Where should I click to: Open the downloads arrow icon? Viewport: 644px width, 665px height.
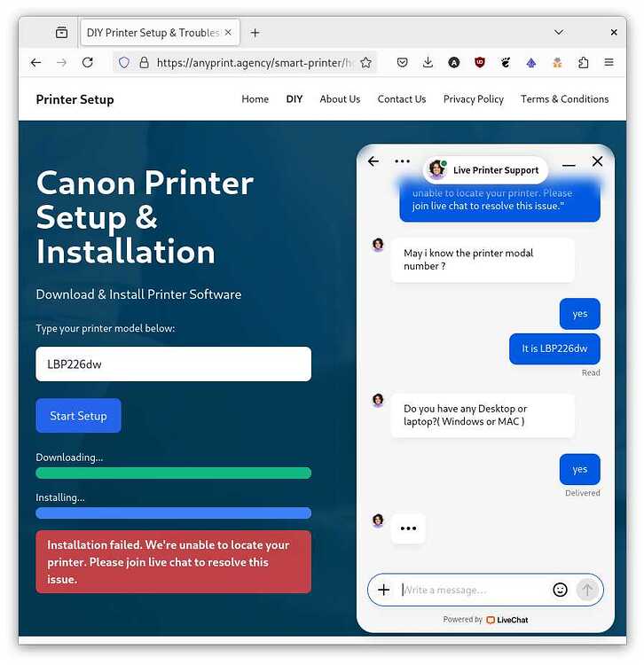(428, 63)
